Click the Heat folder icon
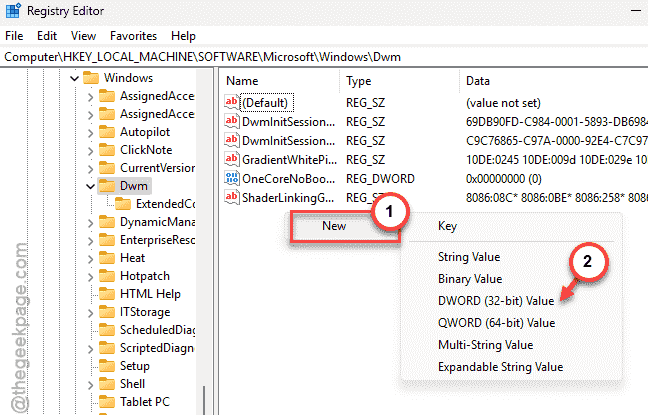 (107, 258)
